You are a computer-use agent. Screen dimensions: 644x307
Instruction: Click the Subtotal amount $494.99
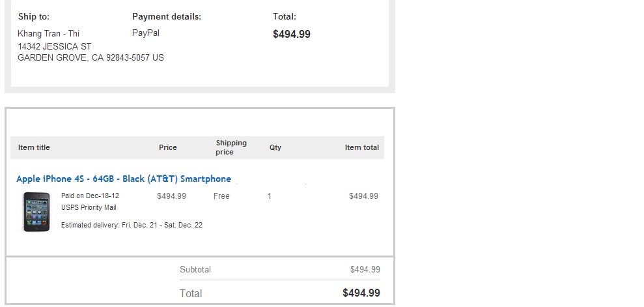point(365,270)
